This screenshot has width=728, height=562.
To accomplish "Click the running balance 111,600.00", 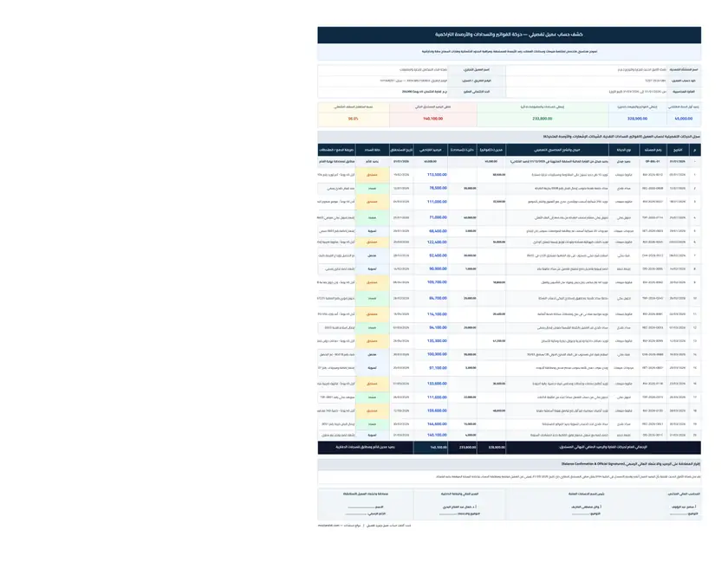I will (437, 397).
